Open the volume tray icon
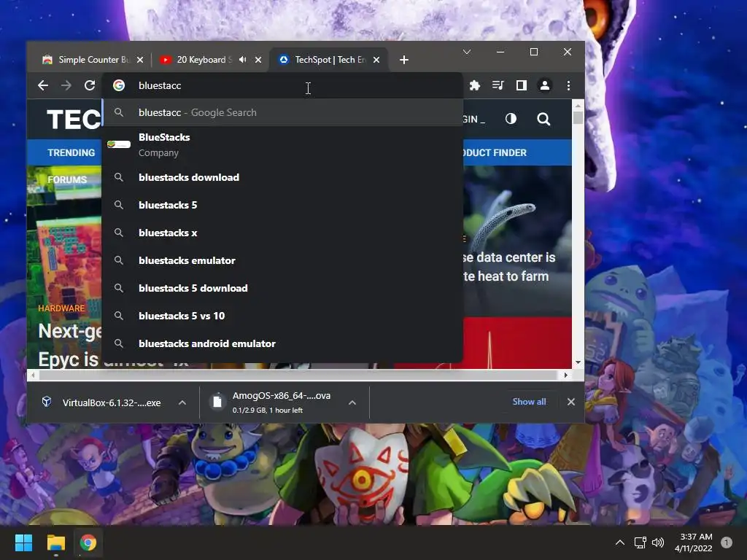This screenshot has height=560, width=747. click(658, 542)
